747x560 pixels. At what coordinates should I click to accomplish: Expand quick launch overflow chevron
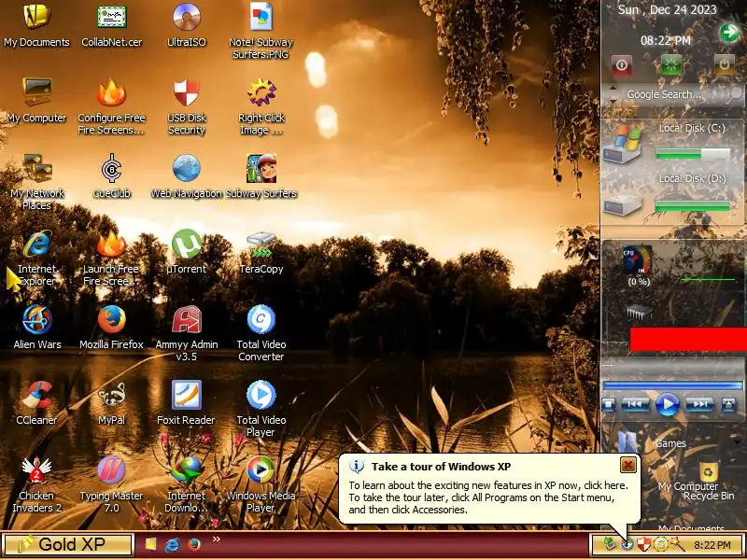click(216, 539)
